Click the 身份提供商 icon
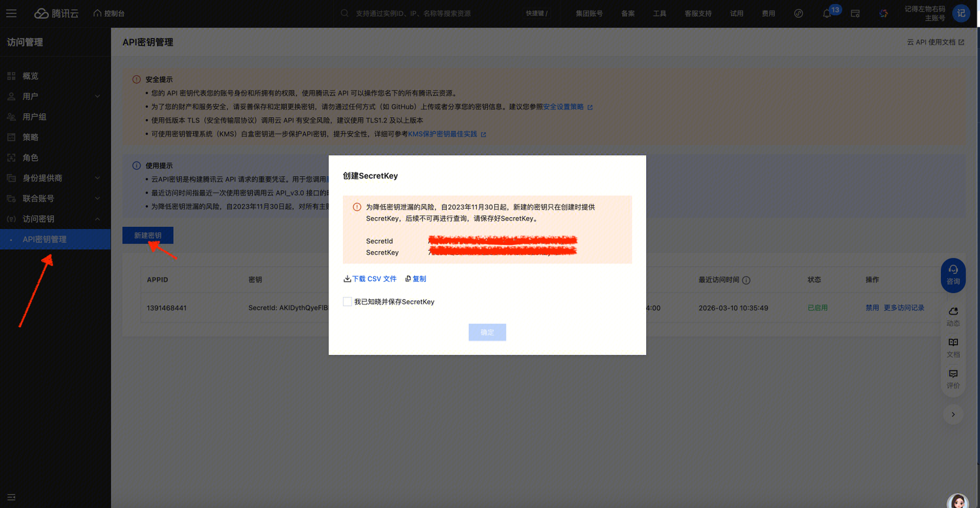The image size is (980, 508). 11,178
